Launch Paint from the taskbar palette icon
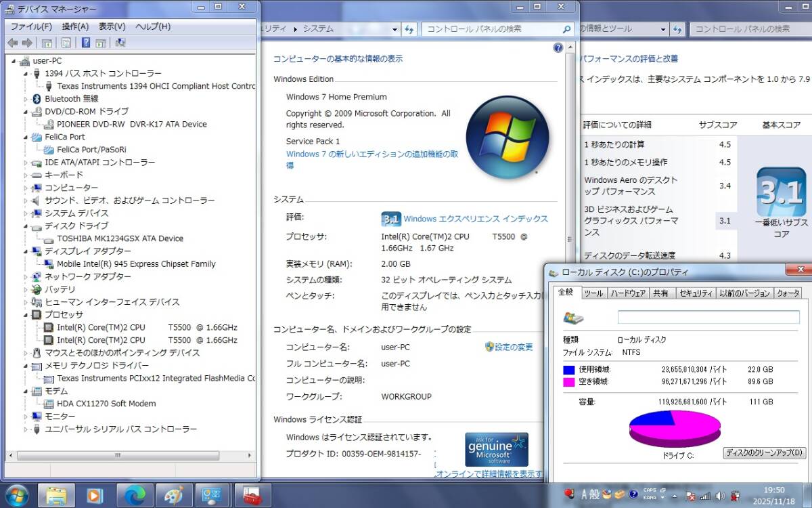 [174, 495]
